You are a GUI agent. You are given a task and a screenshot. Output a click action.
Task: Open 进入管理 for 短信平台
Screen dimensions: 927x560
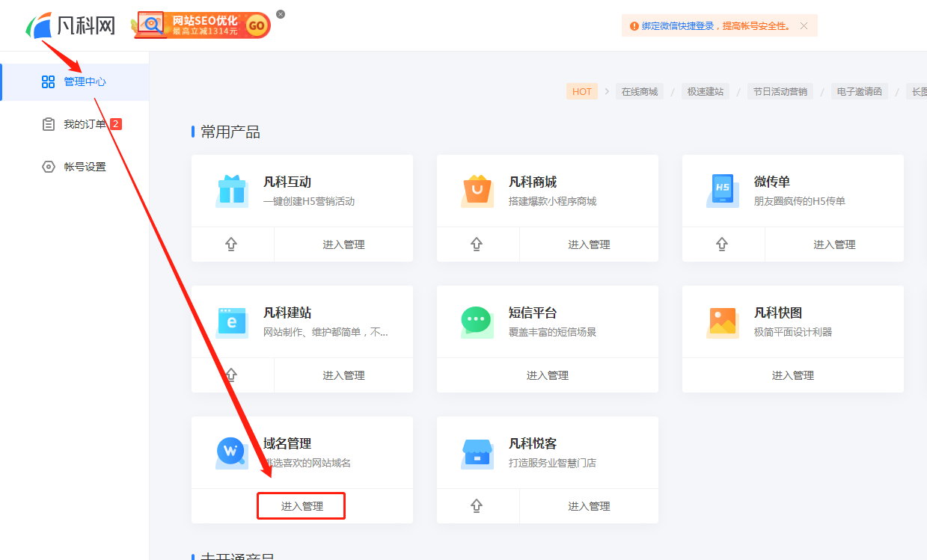(x=548, y=375)
